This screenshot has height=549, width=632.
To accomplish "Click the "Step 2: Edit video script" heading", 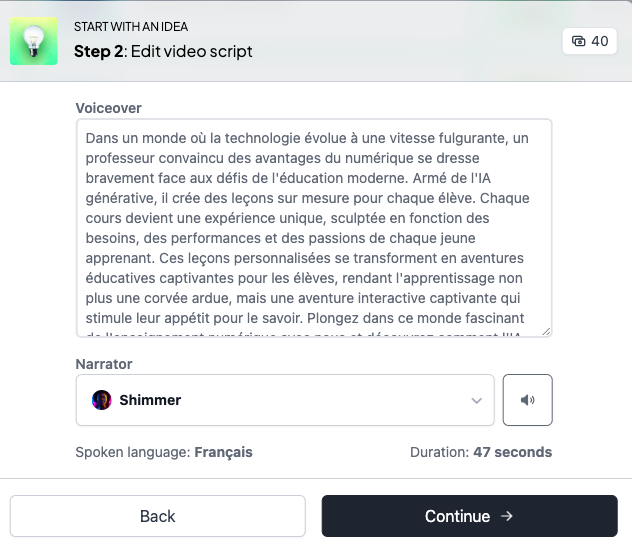I will pyautogui.click(x=163, y=51).
